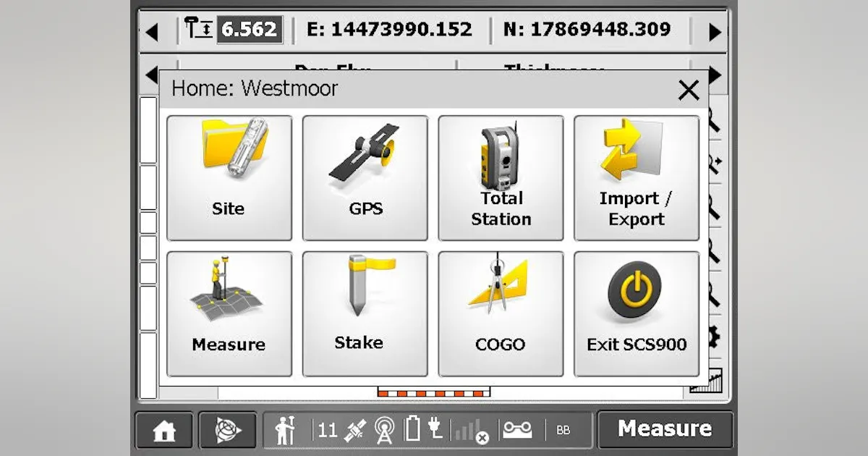Open the COGO tools tile
The width and height of the screenshot is (868, 456).
[501, 314]
